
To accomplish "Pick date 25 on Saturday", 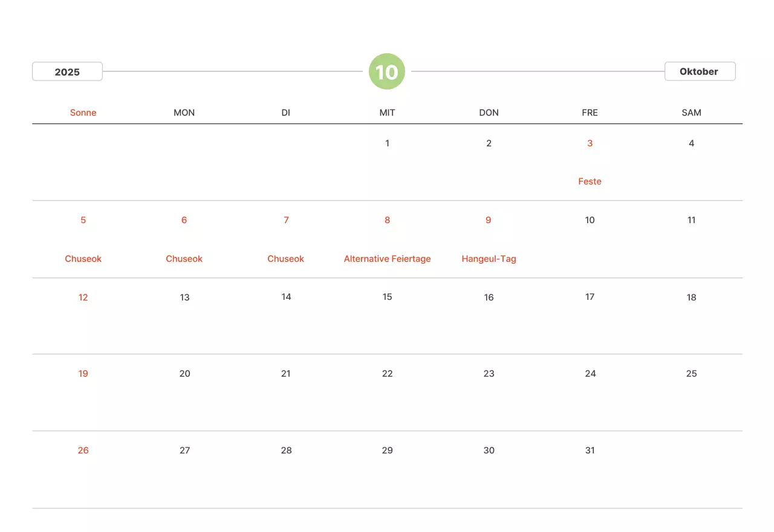I will coord(691,374).
